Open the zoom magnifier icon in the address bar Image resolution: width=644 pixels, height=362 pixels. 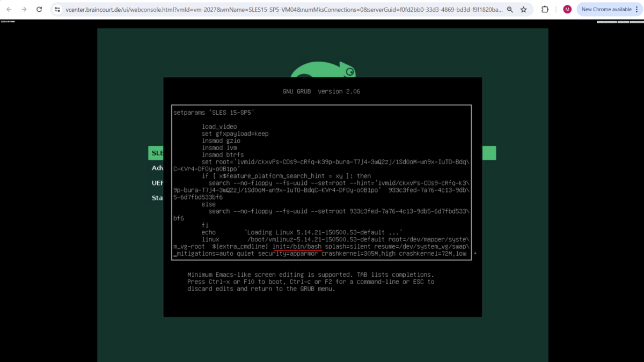pyautogui.click(x=509, y=9)
